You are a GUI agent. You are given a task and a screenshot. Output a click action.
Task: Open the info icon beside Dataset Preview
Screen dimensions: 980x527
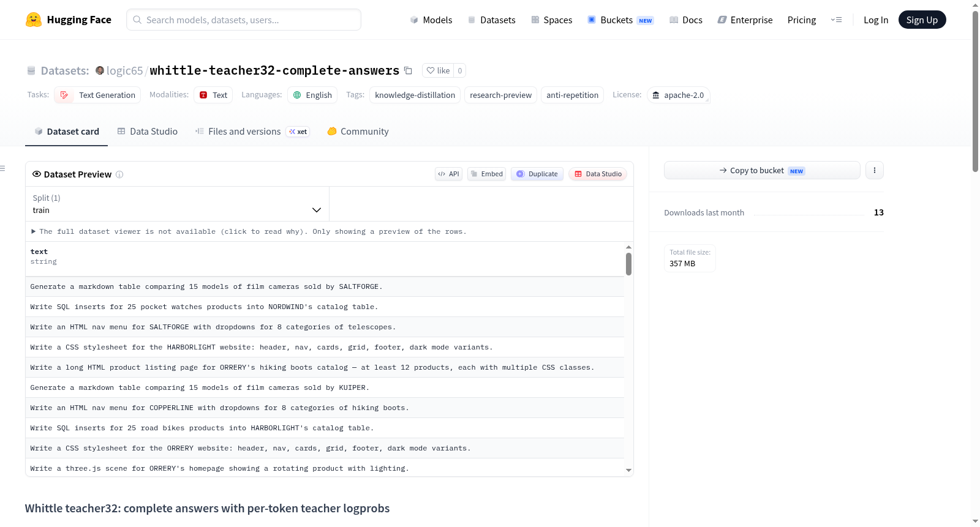coord(119,174)
